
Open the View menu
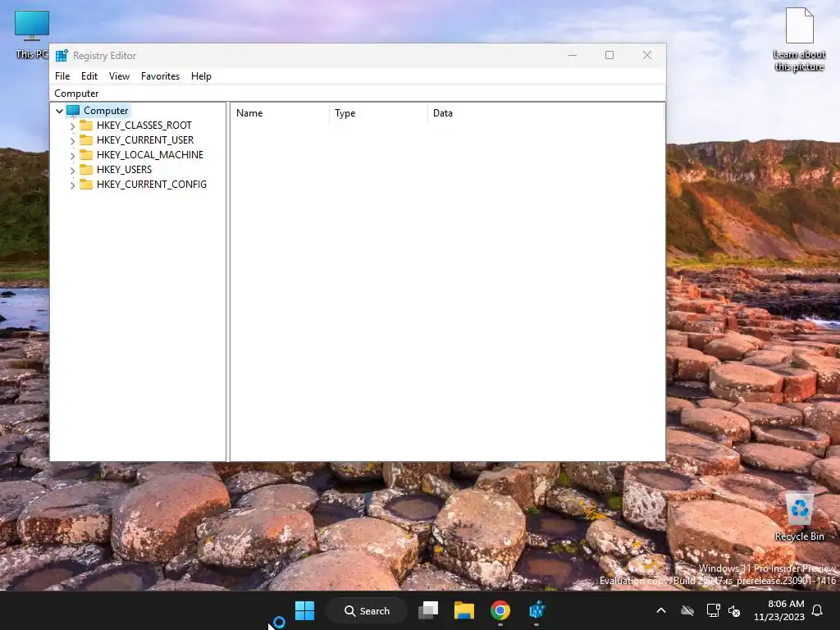(119, 76)
